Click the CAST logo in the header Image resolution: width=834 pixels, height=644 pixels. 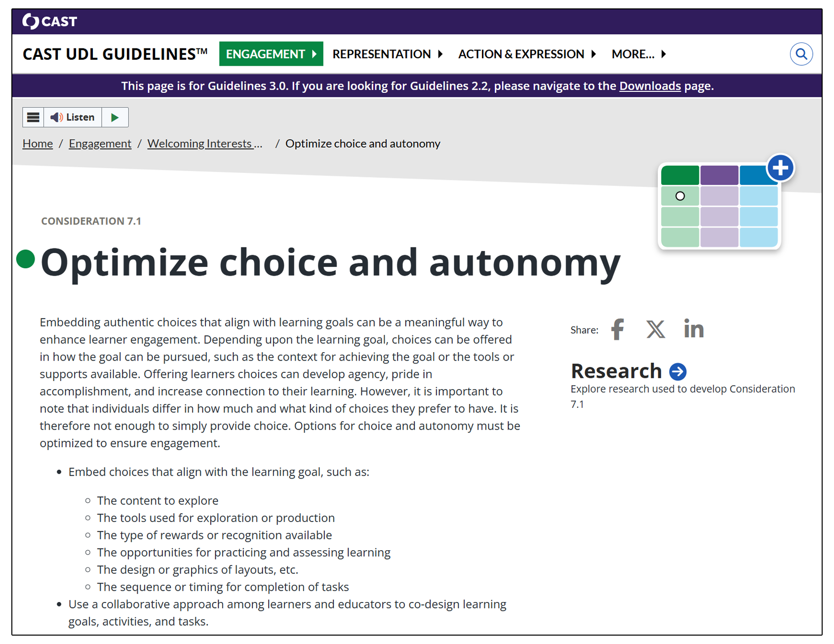click(49, 21)
